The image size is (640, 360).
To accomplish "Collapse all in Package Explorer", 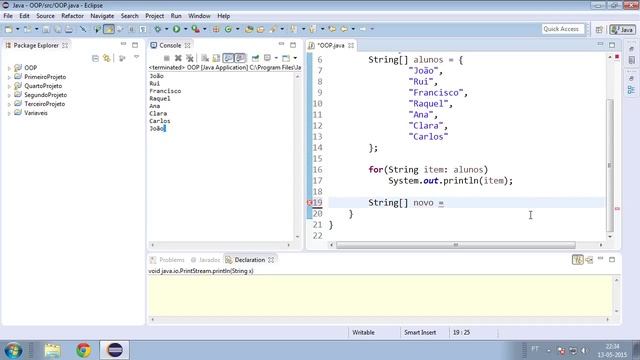I will click(x=95, y=58).
